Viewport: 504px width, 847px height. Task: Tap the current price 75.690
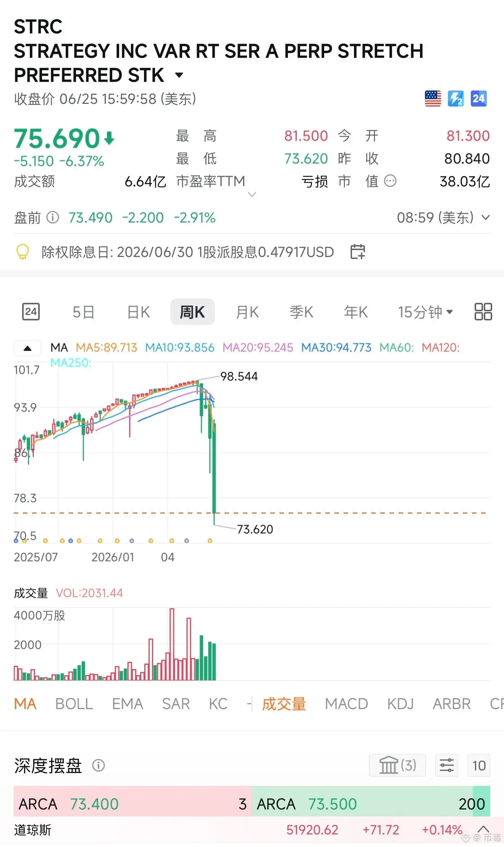point(57,138)
